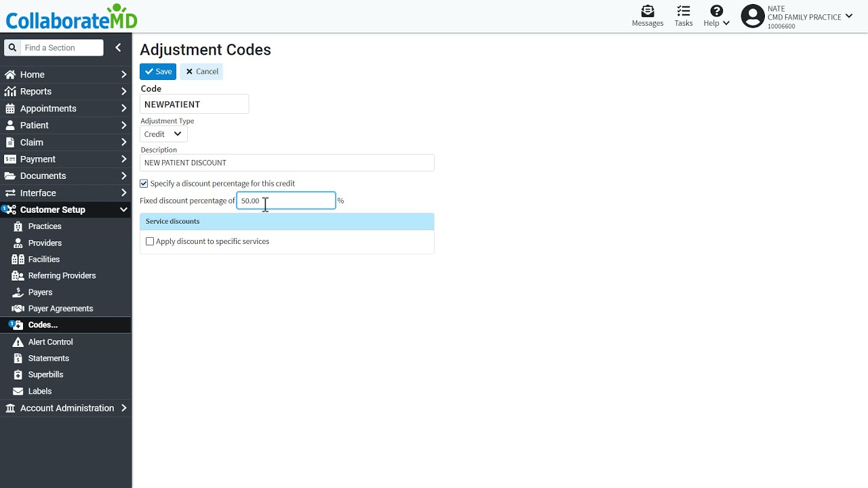The width and height of the screenshot is (868, 488).
Task: Click the Code field containing NEWPATIENT
Action: [195, 104]
